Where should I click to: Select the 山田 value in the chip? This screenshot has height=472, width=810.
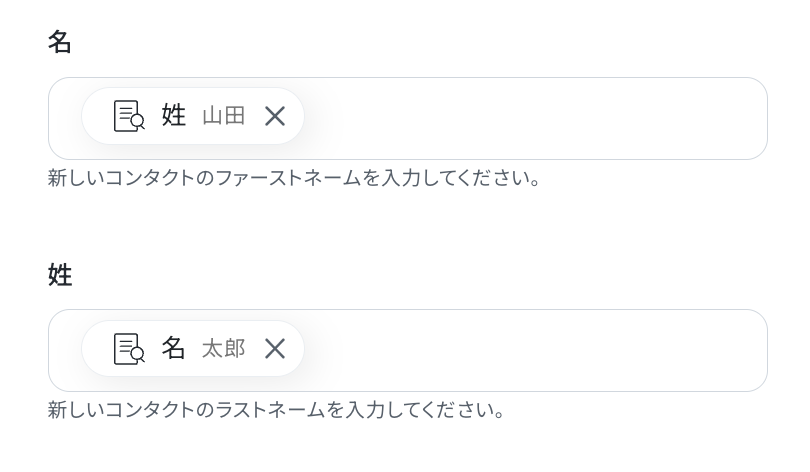click(224, 116)
